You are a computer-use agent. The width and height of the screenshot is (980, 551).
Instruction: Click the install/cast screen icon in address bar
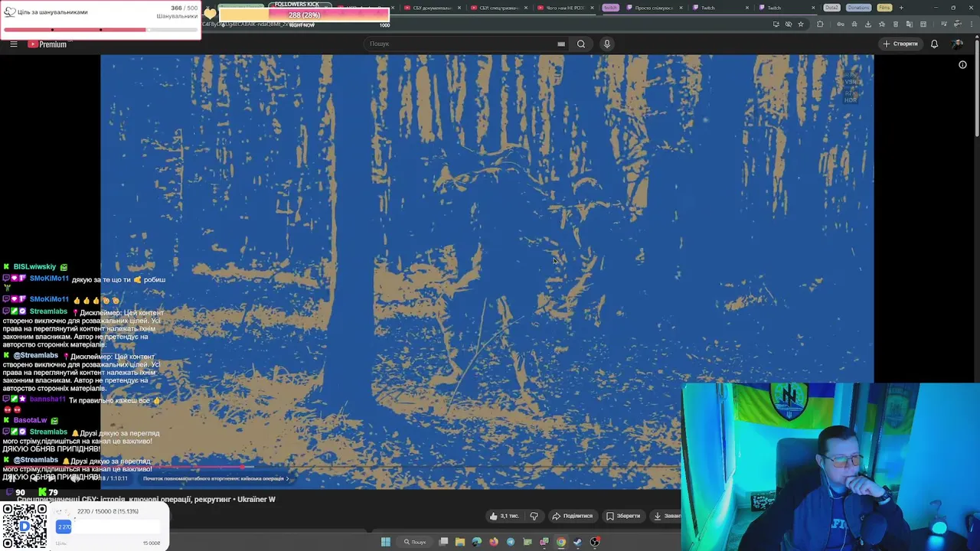(x=776, y=24)
